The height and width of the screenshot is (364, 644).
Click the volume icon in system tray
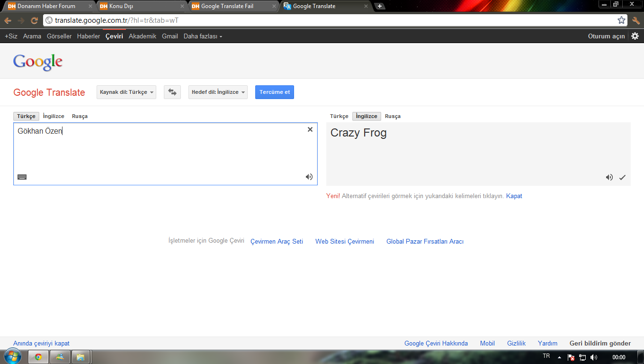click(594, 357)
